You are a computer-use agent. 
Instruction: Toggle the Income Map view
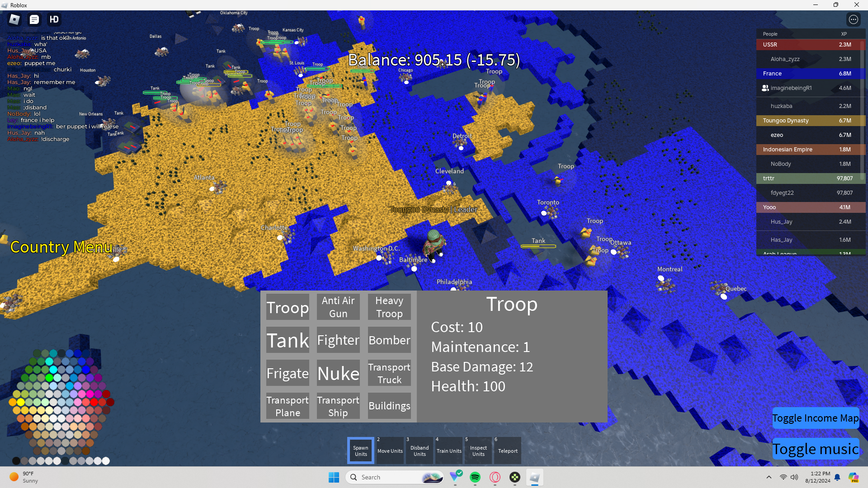pyautogui.click(x=815, y=418)
